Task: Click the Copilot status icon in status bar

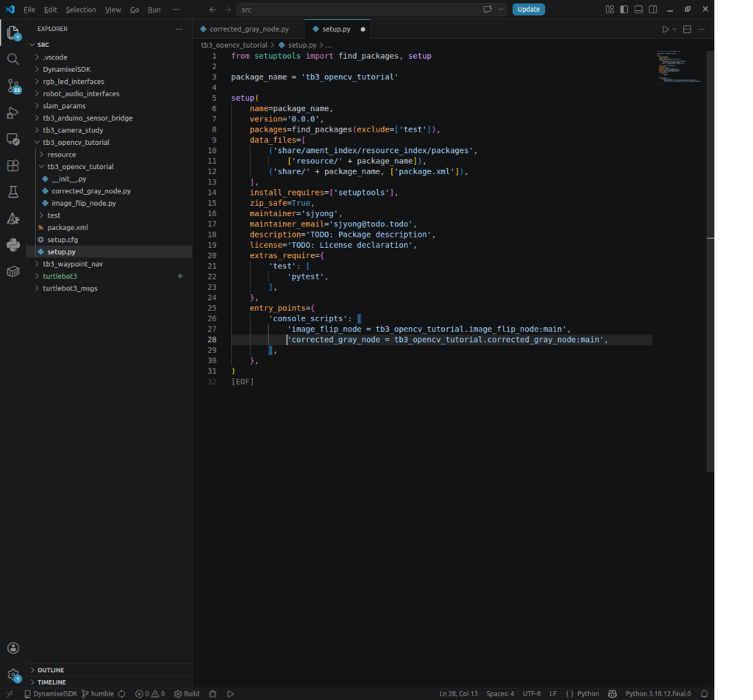Action: pyautogui.click(x=613, y=694)
